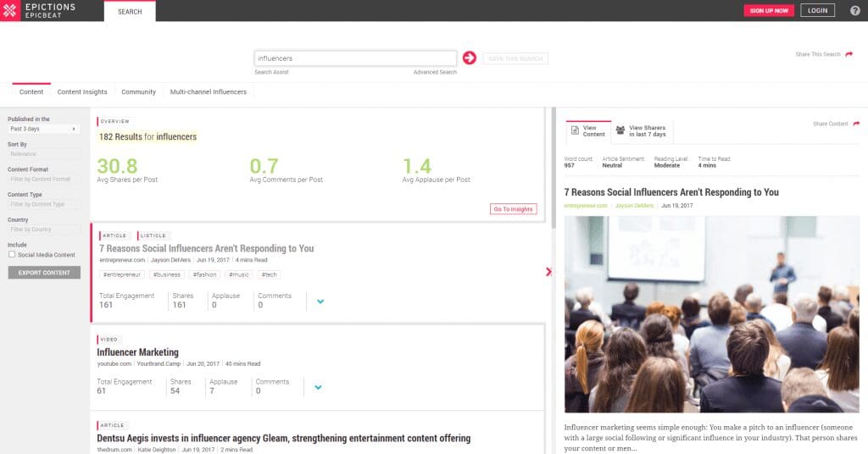Click the results list vertical scrollbar

coord(553,168)
